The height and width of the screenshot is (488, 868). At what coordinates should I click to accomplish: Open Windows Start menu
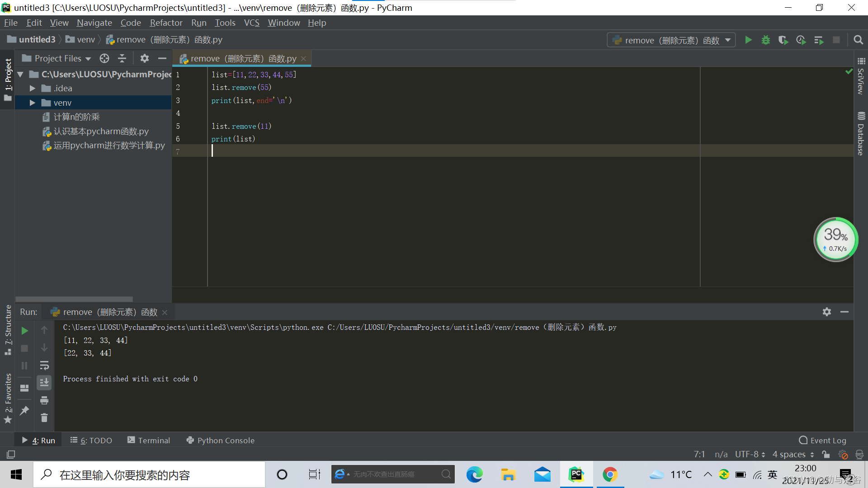[x=16, y=474]
